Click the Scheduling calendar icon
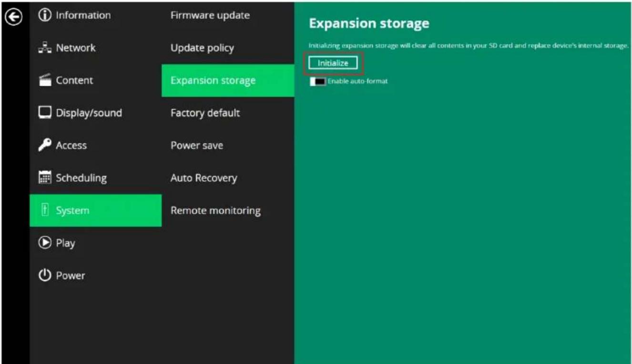 [x=45, y=178]
